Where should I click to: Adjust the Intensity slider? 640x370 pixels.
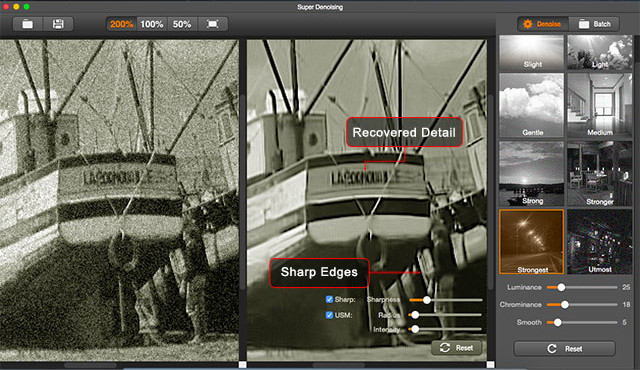pyautogui.click(x=446, y=329)
